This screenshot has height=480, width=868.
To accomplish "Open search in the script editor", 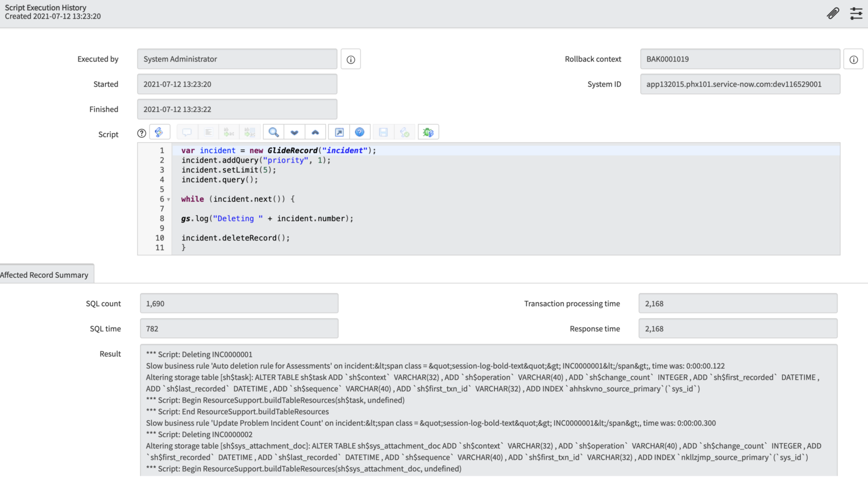I will (274, 132).
